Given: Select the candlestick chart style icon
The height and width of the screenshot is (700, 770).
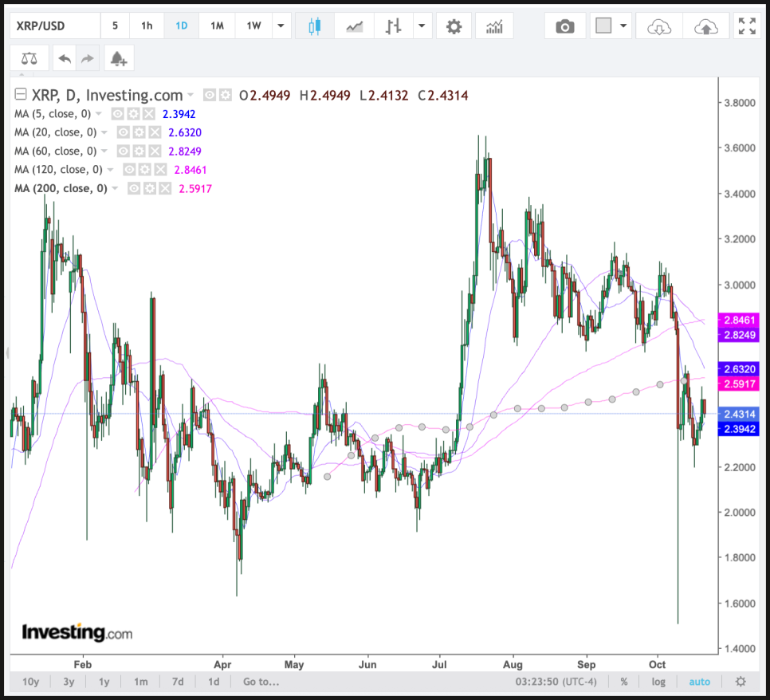Looking at the screenshot, I should tap(314, 26).
